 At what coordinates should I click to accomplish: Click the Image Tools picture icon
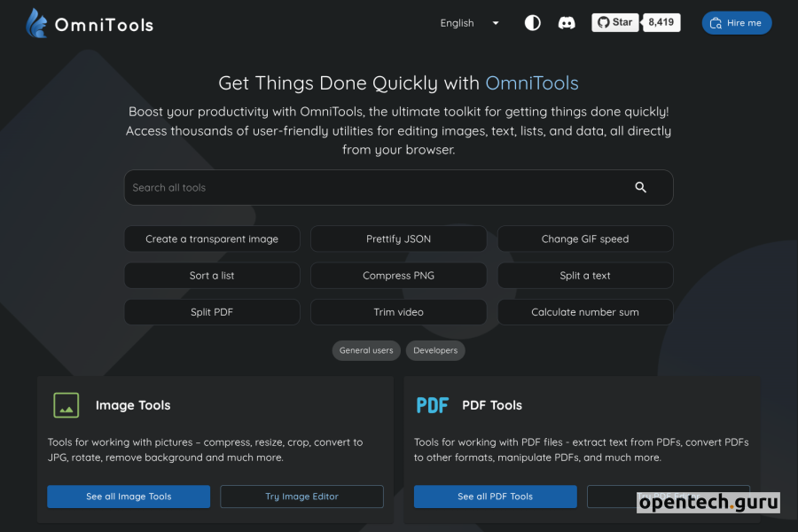(66, 405)
